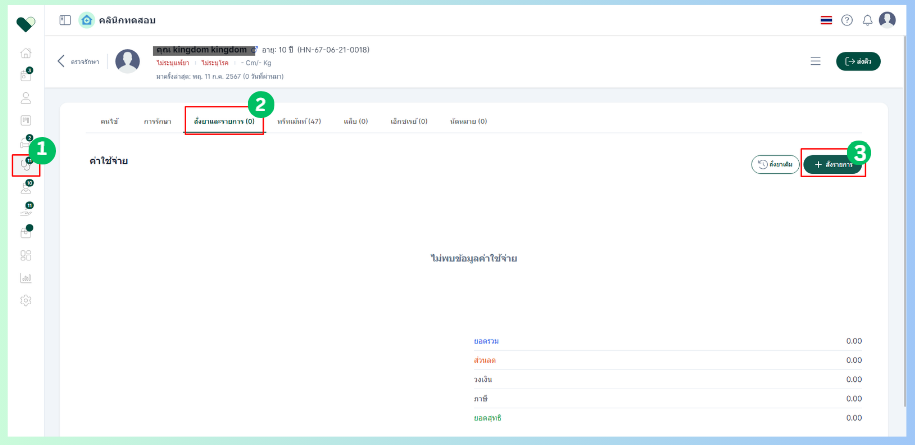Image resolution: width=915 pixels, height=445 pixels.
Task: Click the patient avatar picture
Action: [127, 61]
